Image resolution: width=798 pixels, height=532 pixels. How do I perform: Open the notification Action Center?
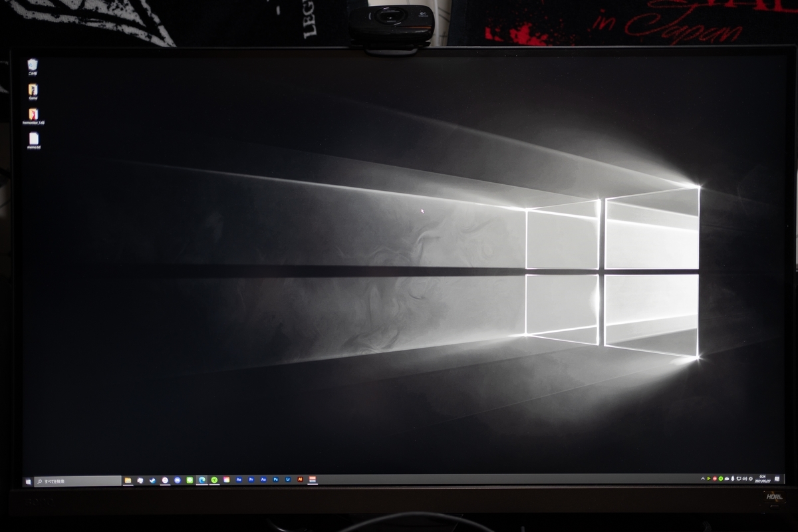[x=777, y=479]
